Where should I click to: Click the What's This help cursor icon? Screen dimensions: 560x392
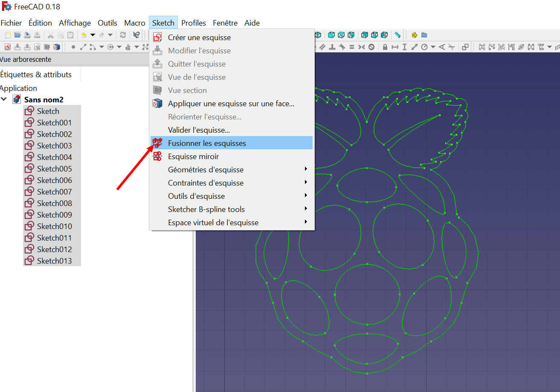[x=136, y=35]
